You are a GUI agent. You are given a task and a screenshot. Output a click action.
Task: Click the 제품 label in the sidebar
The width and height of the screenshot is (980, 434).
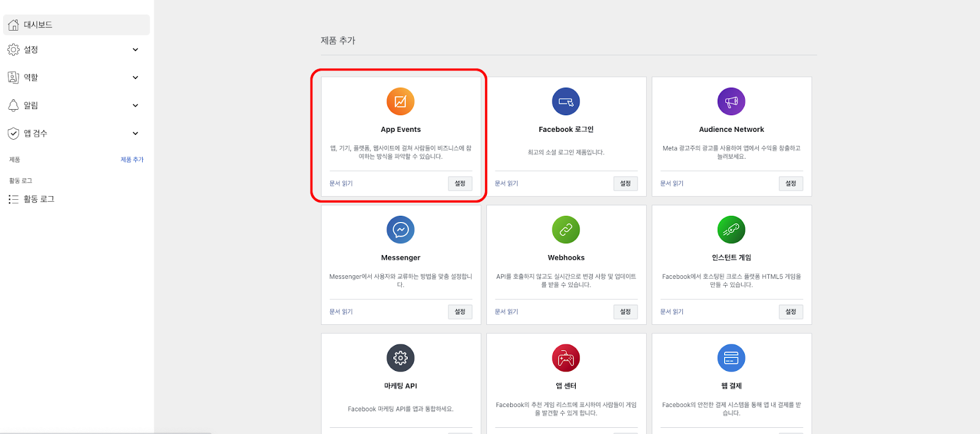[x=15, y=159]
